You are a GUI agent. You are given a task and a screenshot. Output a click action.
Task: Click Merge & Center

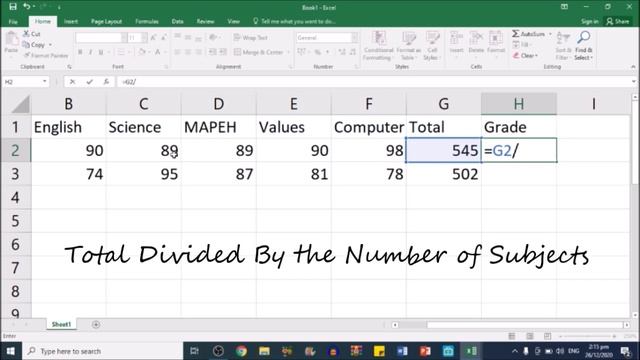click(258, 52)
